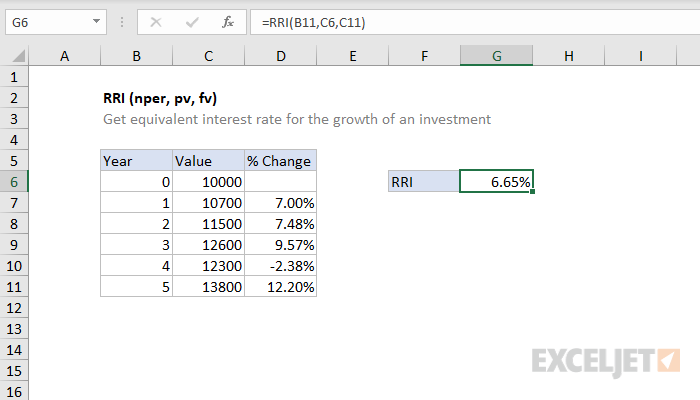Click Year cell with value 3

click(137, 245)
